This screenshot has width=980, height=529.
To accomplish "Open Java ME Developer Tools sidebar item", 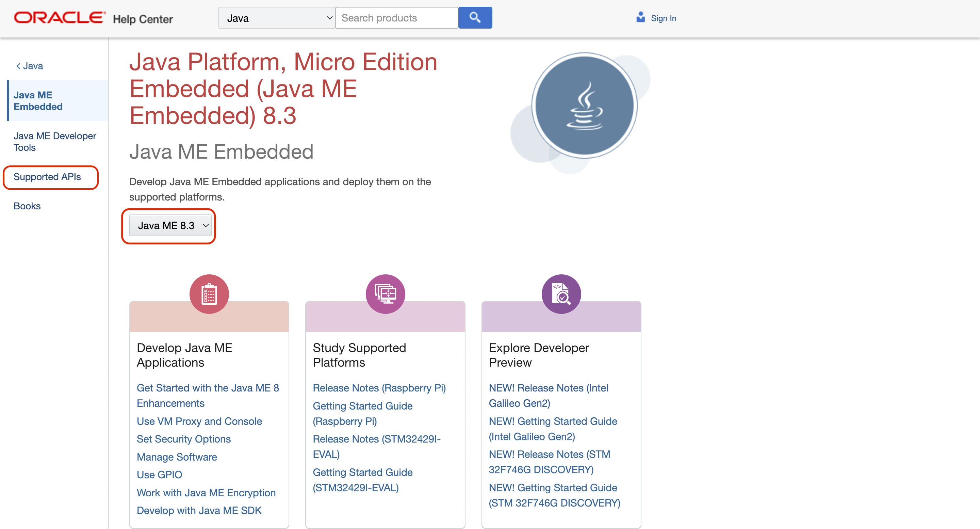I will [x=55, y=142].
